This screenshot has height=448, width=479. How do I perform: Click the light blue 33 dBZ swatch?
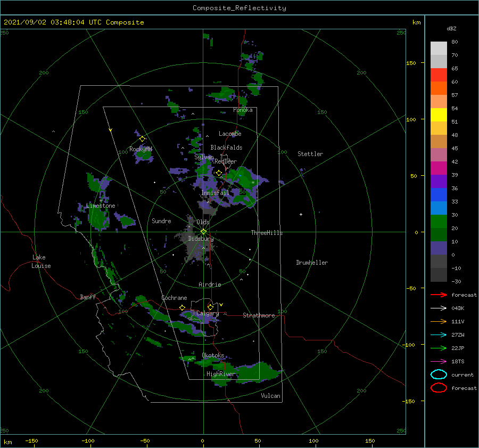439,208
